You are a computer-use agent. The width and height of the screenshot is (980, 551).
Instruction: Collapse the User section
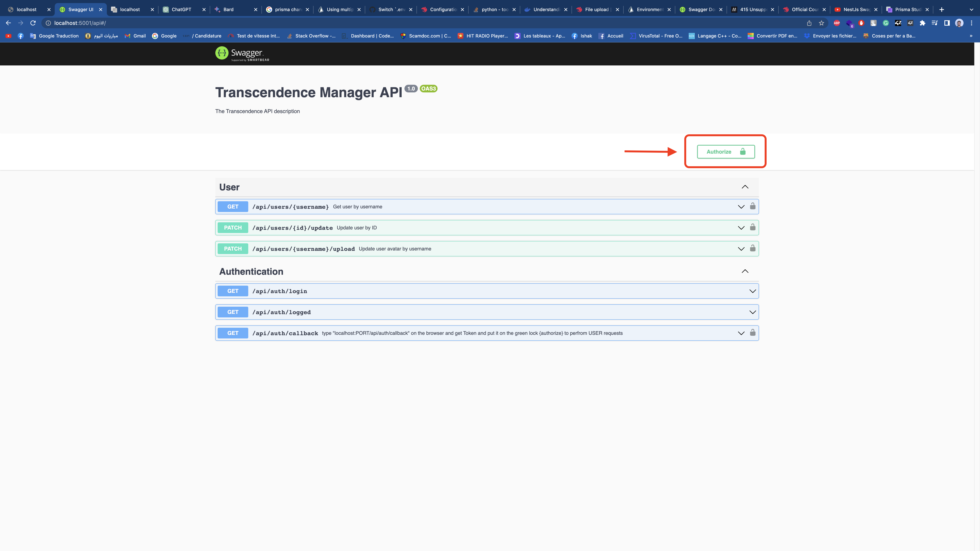click(x=745, y=187)
